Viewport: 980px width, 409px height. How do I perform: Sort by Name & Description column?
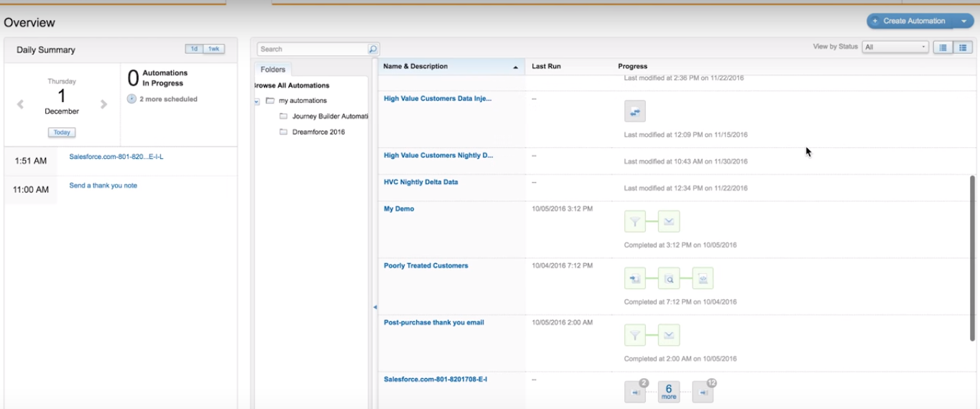click(451, 66)
